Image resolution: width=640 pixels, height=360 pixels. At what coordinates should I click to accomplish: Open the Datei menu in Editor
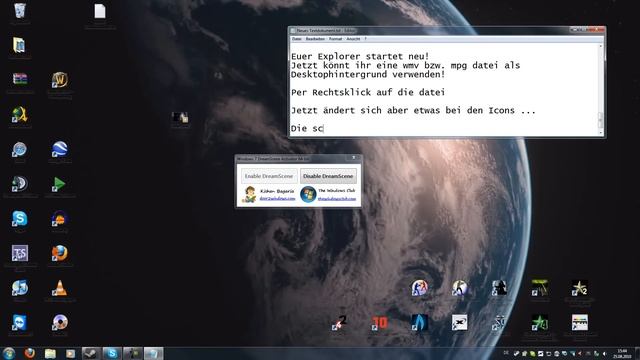[x=297, y=39]
